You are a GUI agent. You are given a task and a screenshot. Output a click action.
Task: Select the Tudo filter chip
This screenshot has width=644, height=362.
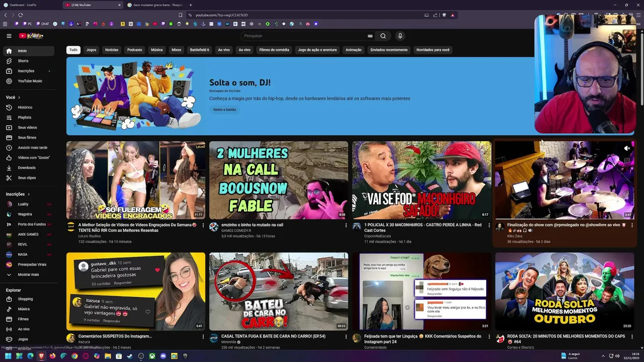[x=73, y=50]
